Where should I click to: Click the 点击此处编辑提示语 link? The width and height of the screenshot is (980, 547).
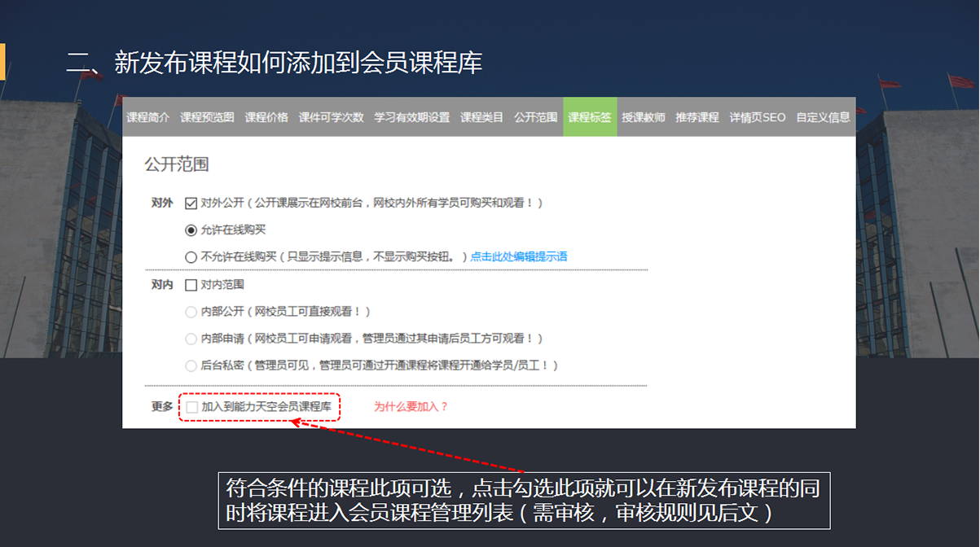click(519, 257)
